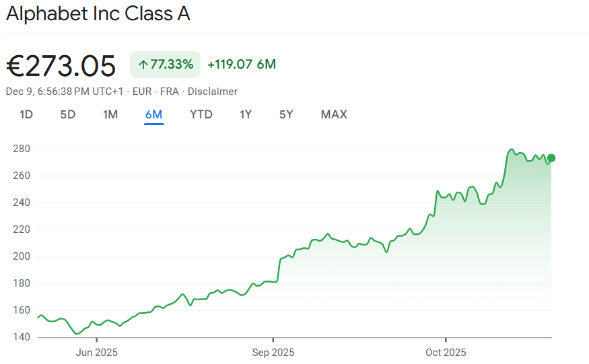Select the 5D range tab
Image resolution: width=589 pixels, height=364 pixels.
point(68,114)
